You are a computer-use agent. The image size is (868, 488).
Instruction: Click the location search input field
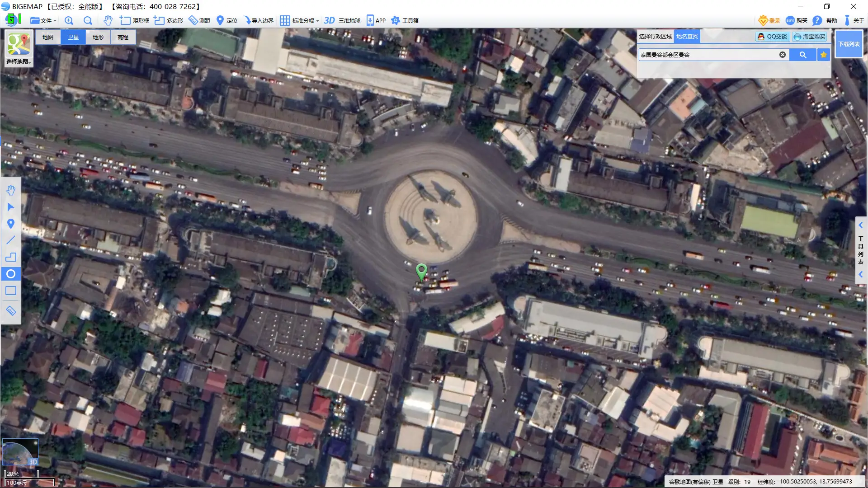(708, 55)
